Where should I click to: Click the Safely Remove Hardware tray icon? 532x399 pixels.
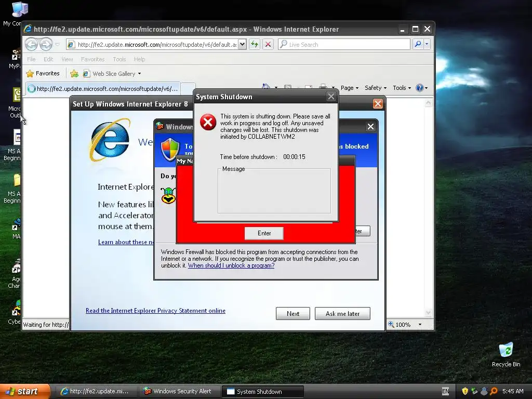474,391
